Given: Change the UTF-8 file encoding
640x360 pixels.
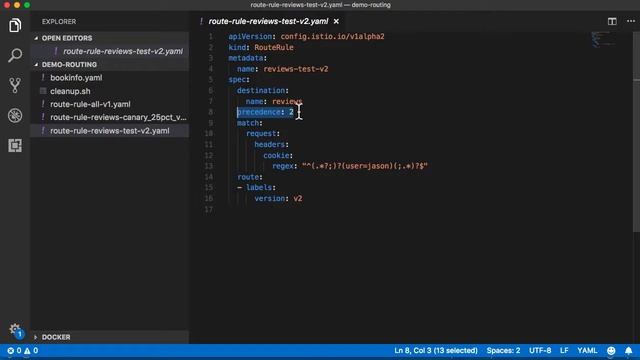Looking at the screenshot, I should pyautogui.click(x=540, y=351).
